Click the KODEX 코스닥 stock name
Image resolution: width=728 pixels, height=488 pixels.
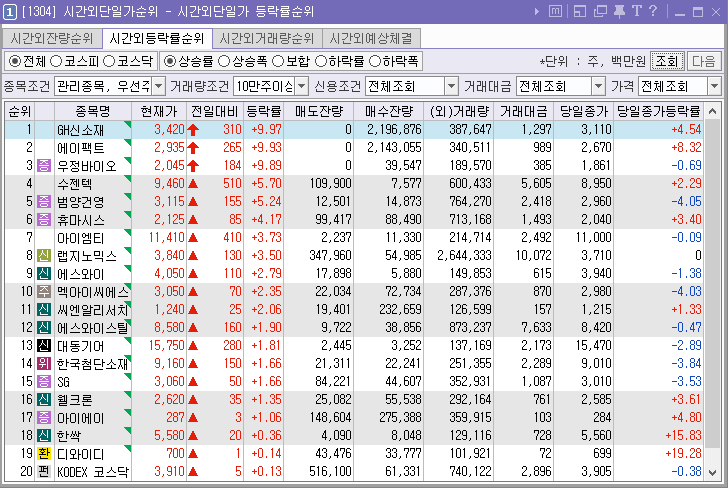point(92,472)
